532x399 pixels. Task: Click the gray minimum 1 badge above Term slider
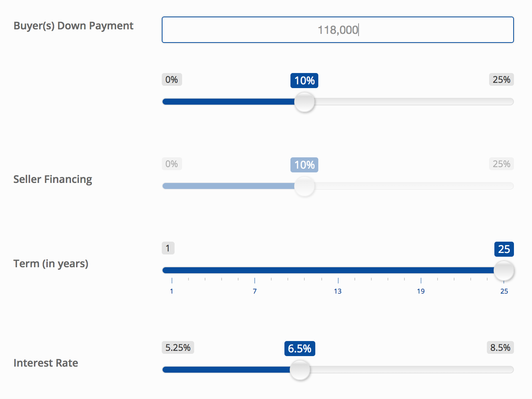[x=168, y=248]
